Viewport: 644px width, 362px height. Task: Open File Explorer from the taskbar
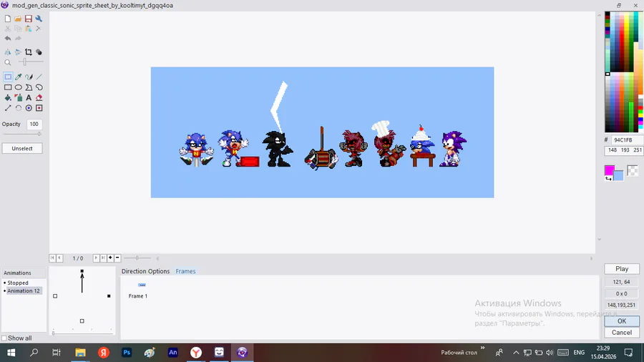tap(80, 352)
